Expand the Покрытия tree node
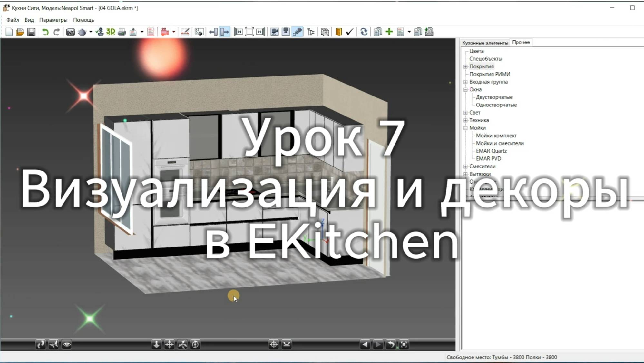Screen dimensions: 644x363 coord(465,66)
